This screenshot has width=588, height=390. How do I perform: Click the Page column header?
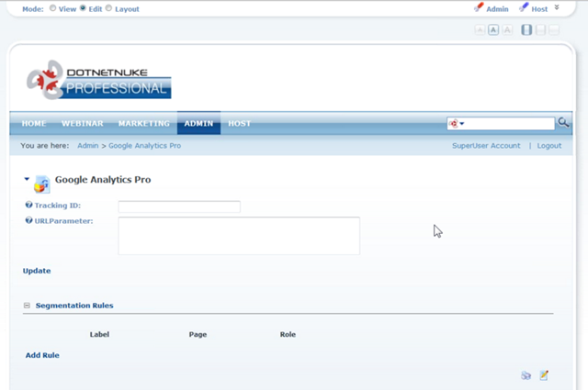[198, 334]
